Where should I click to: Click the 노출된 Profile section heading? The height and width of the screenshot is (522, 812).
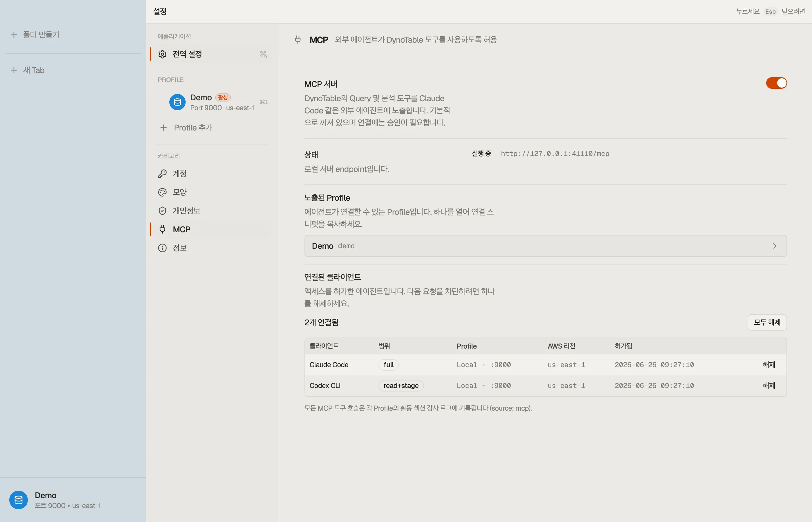point(327,198)
